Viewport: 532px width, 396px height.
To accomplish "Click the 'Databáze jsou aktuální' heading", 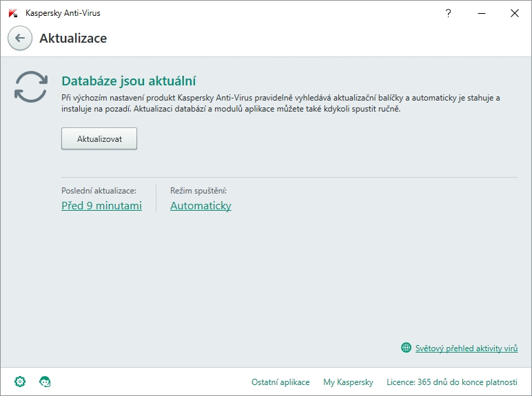I will coord(129,81).
